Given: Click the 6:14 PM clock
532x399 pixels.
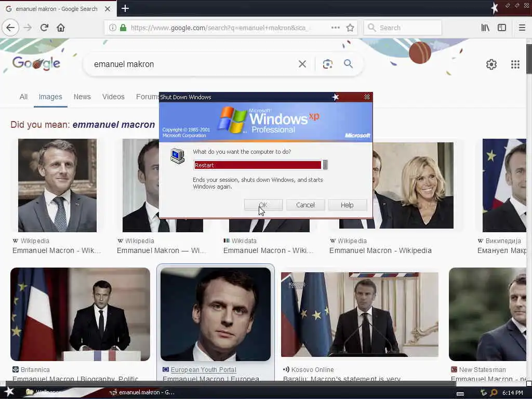Looking at the screenshot, I should pyautogui.click(x=513, y=393).
